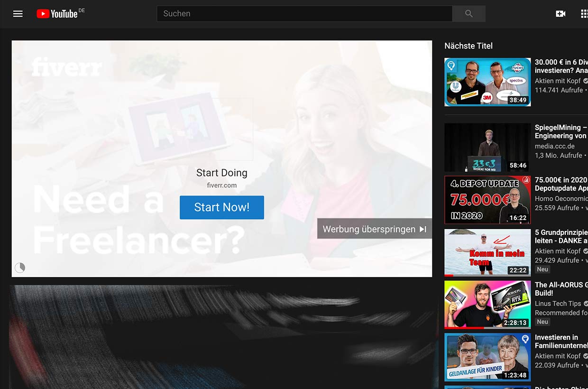Open 'Investieren in Familienunternel' video title
Viewport: 588px width, 389px height.
[x=561, y=342]
